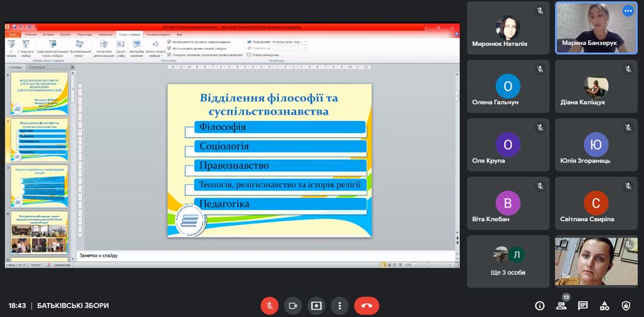Open meeting details info icon

point(540,305)
